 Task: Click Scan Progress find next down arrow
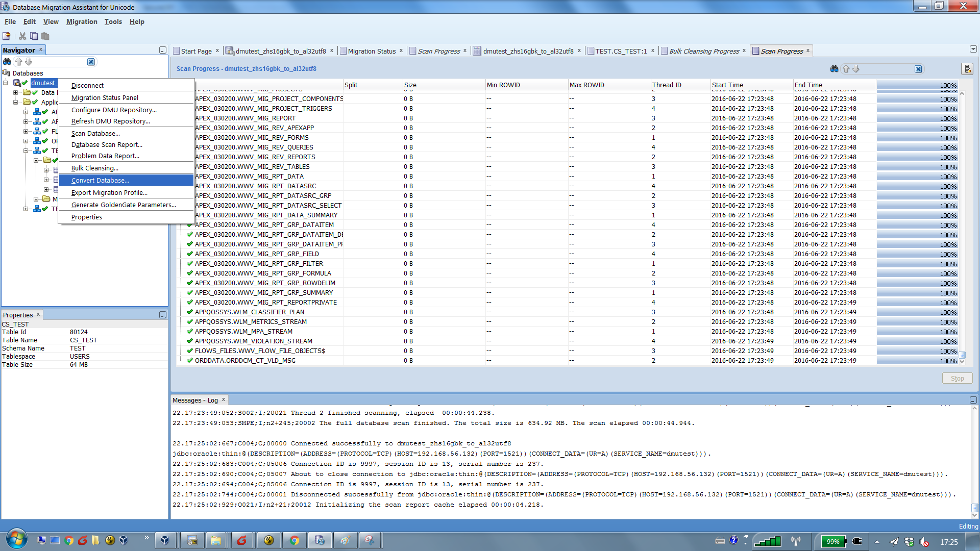[856, 69]
